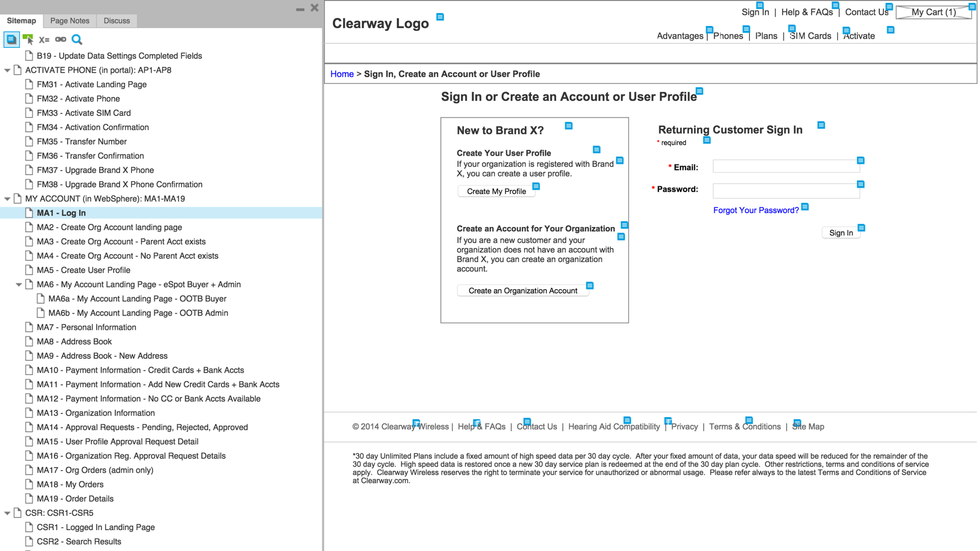
Task: Select CSR1 - Logged In Landing Page
Action: click(x=96, y=527)
